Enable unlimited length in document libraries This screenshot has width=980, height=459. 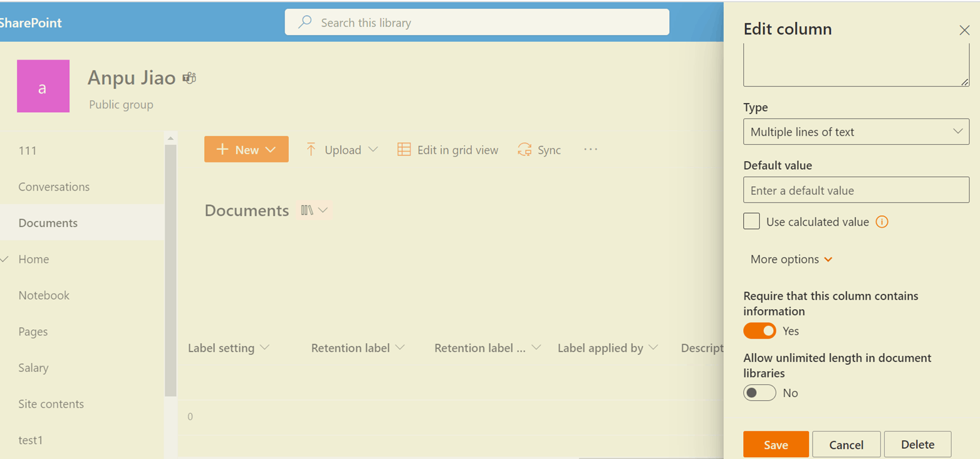click(x=759, y=393)
